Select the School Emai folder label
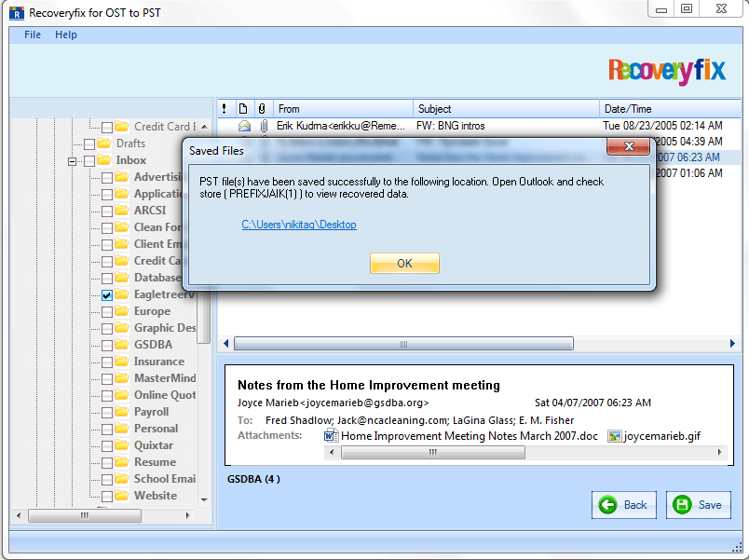The height and width of the screenshot is (560, 749). click(x=165, y=478)
